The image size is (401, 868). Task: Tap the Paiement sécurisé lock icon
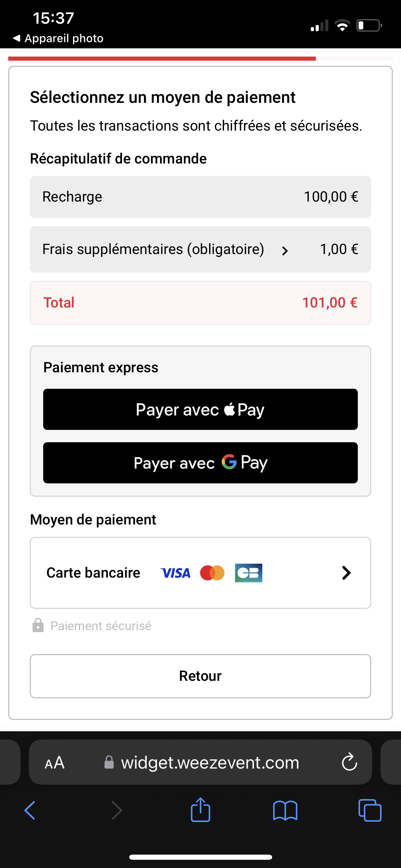[x=38, y=625]
